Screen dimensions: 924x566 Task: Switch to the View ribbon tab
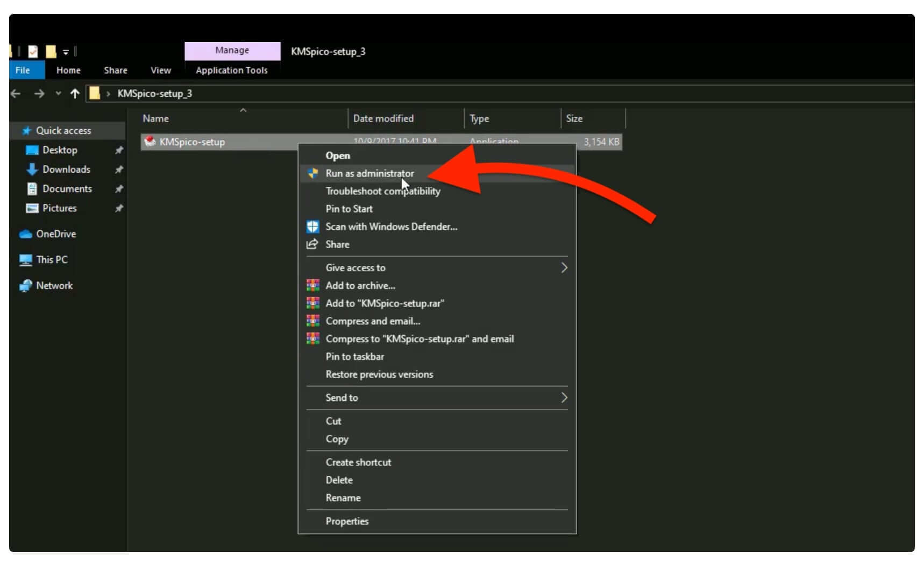[x=161, y=70]
